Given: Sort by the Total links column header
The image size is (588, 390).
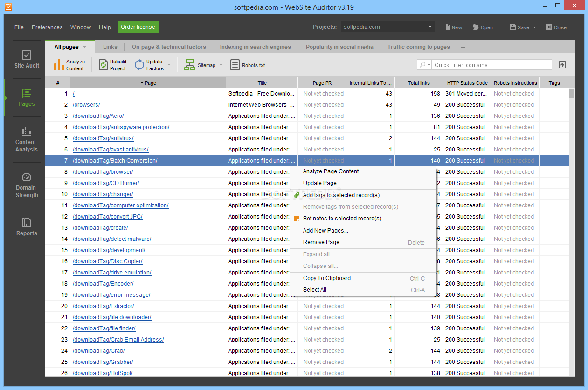Looking at the screenshot, I should point(419,83).
